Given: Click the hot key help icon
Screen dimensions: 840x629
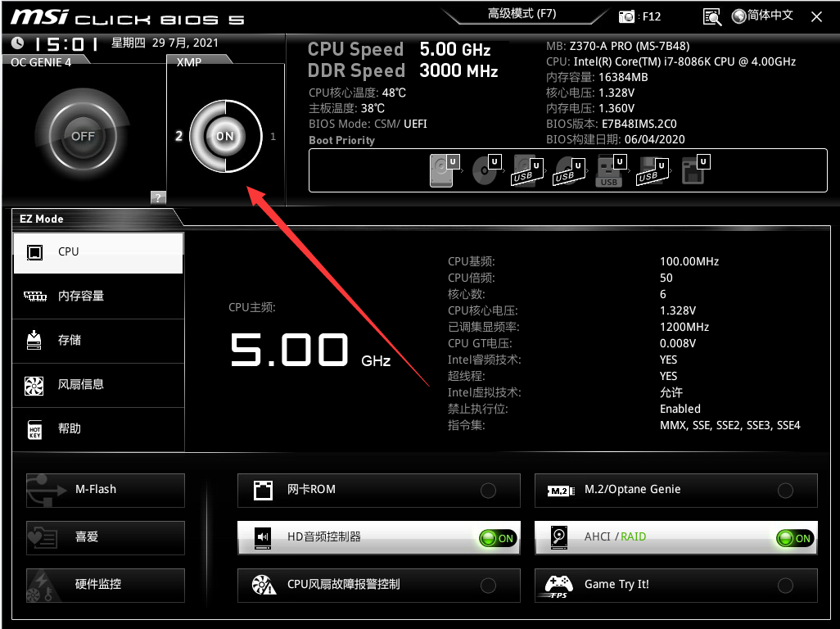Looking at the screenshot, I should 35,429.
